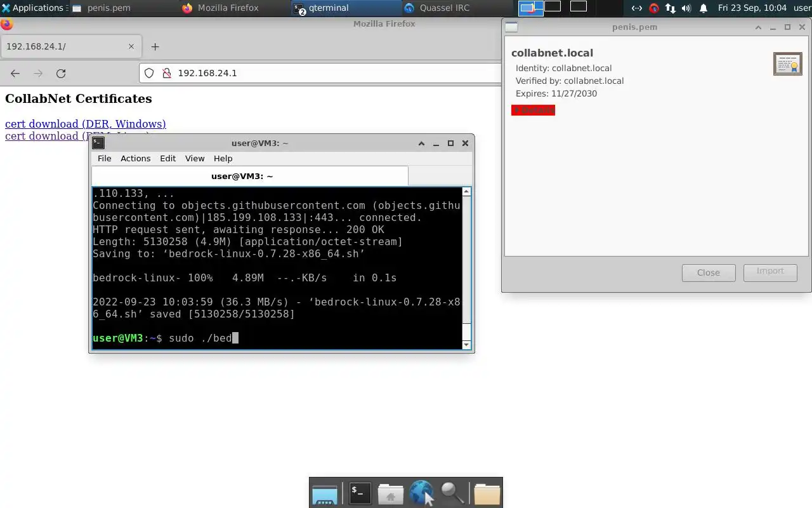Click the Identity: collabnet.local text

(x=563, y=68)
